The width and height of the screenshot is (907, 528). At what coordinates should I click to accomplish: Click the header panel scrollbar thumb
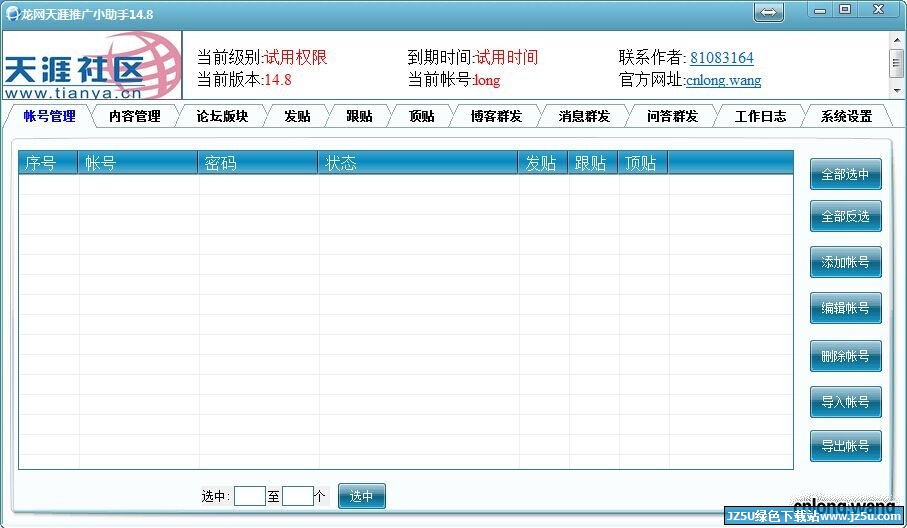(897, 62)
